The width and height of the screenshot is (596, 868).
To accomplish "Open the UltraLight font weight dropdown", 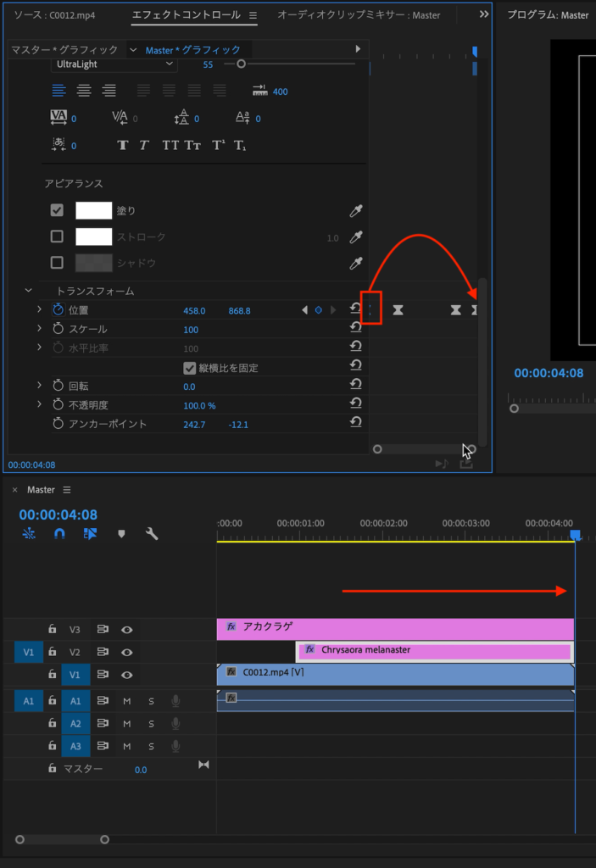I will point(114,64).
